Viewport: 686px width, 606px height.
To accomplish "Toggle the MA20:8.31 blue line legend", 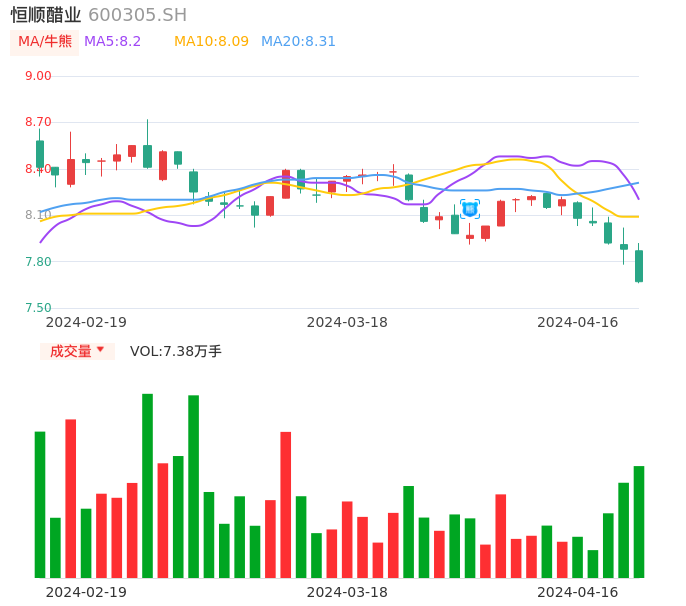I will pyautogui.click(x=298, y=42).
